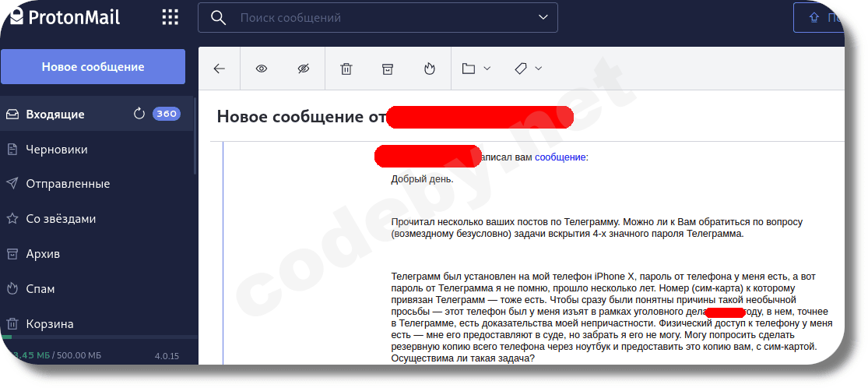
Task: Click the sidebar vertical scrollbar
Action: pos(195,136)
